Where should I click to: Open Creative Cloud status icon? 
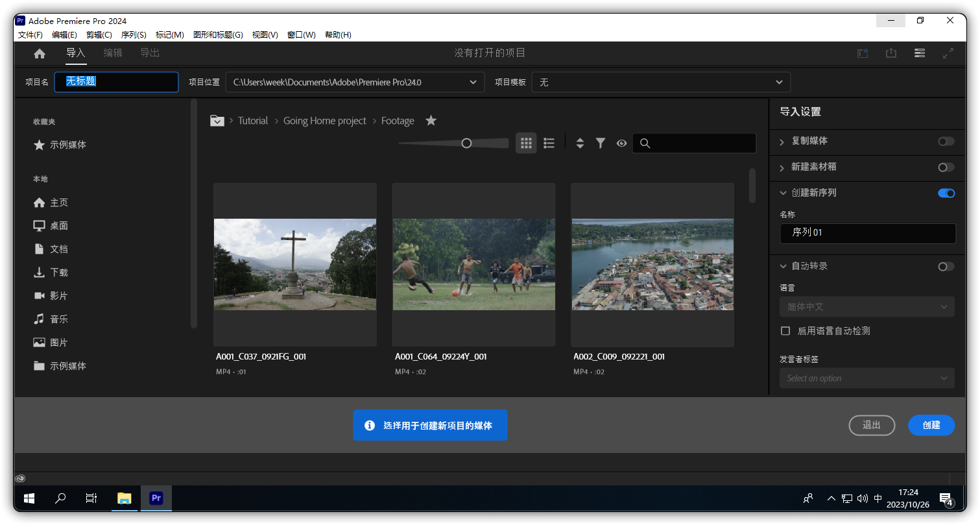(21, 478)
